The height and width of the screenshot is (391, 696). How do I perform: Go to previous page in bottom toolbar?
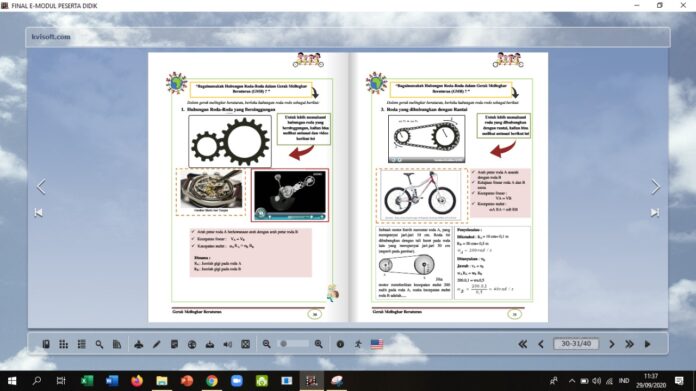tap(541, 344)
